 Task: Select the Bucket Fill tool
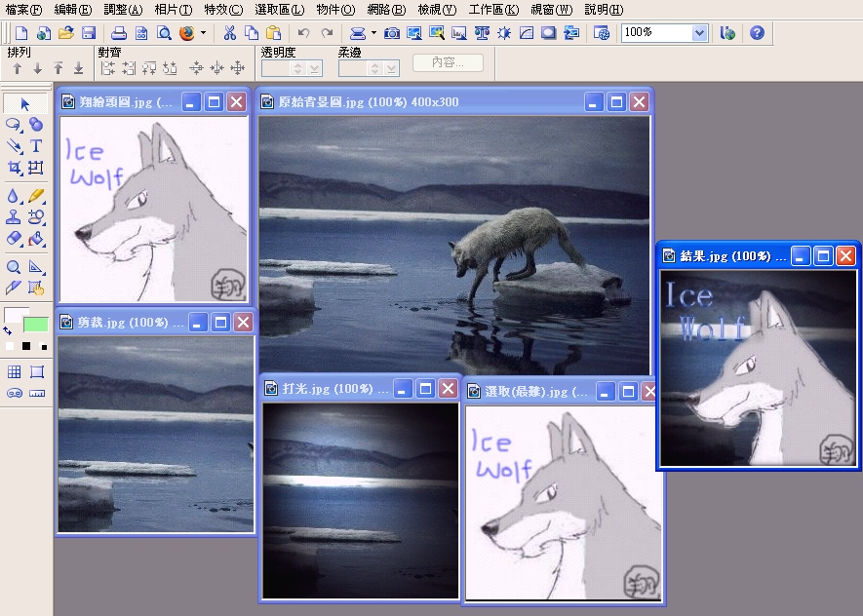point(36,238)
